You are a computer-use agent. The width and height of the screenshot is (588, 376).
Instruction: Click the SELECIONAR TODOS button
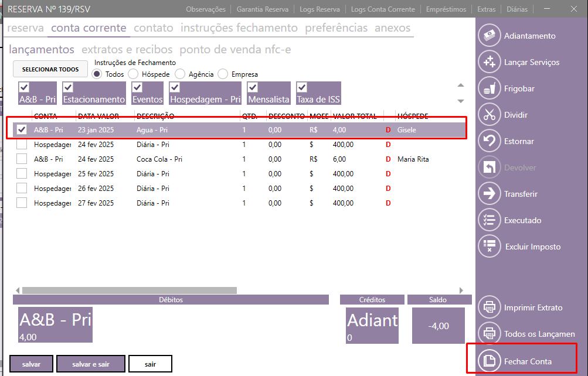pos(50,69)
